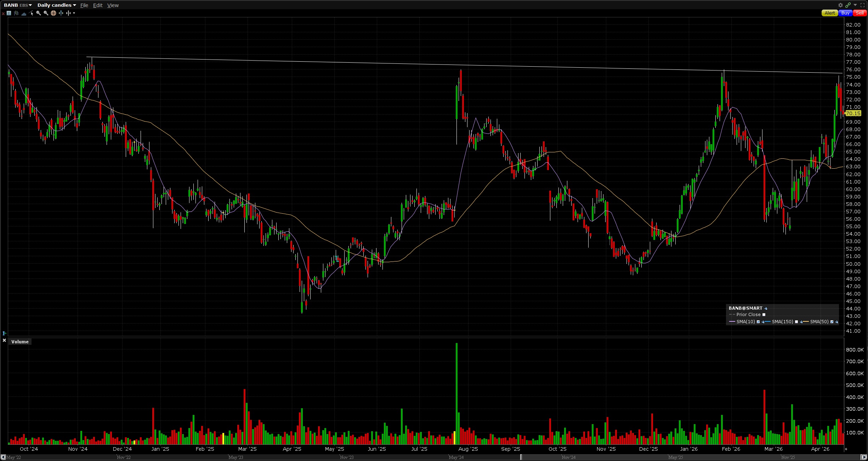The width and height of the screenshot is (868, 461).
Task: Click the yellow Alert button
Action: pyautogui.click(x=829, y=13)
